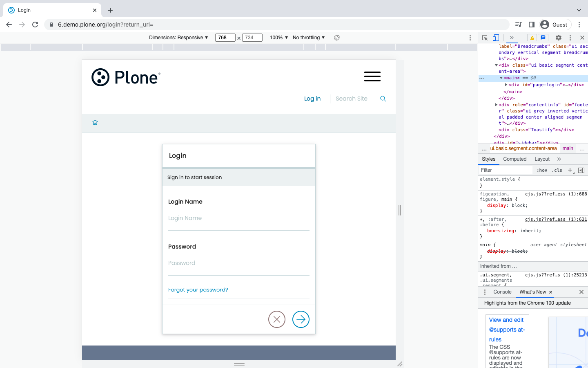This screenshot has height=368, width=588.
Task: Open the Dimensions: Responsive dropdown
Action: coord(179,37)
